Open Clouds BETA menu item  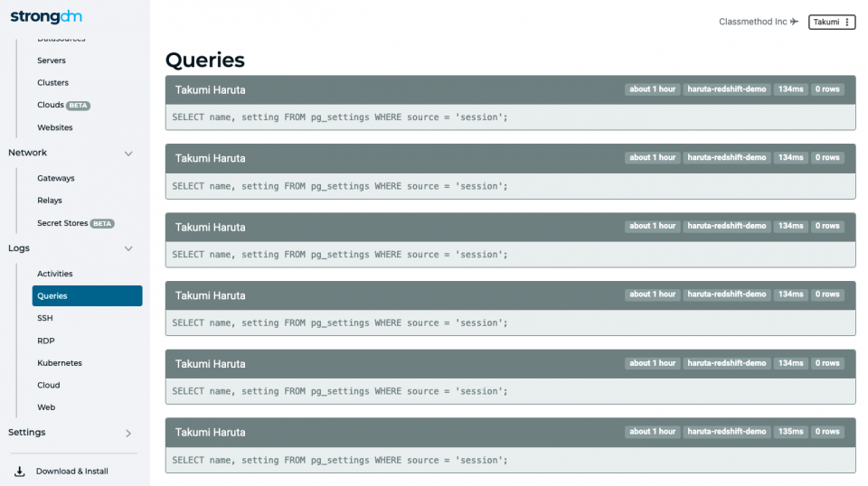pos(63,105)
